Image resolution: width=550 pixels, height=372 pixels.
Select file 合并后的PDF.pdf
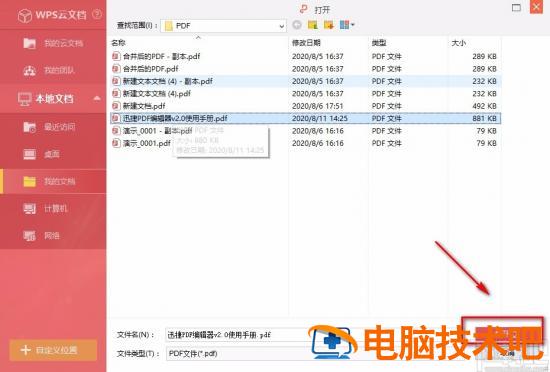tap(306, 69)
